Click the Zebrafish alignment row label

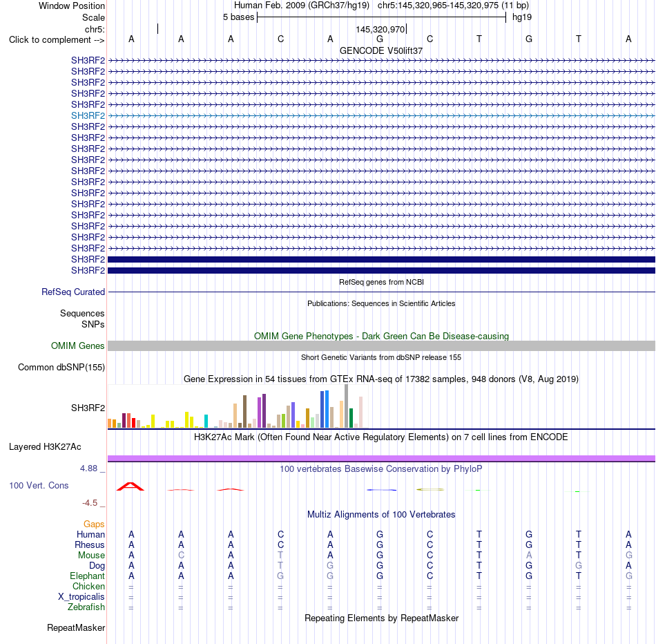[86, 607]
